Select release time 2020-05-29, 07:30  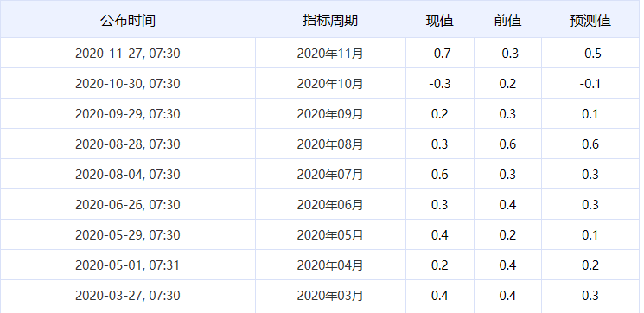coord(128,235)
